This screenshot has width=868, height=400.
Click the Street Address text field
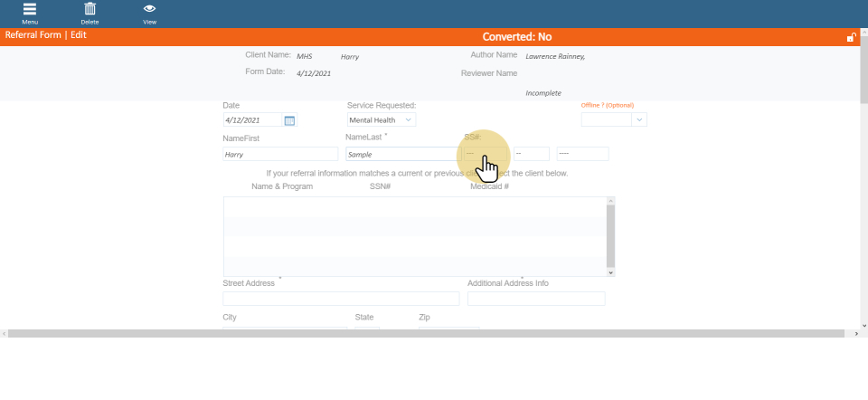pyautogui.click(x=341, y=299)
